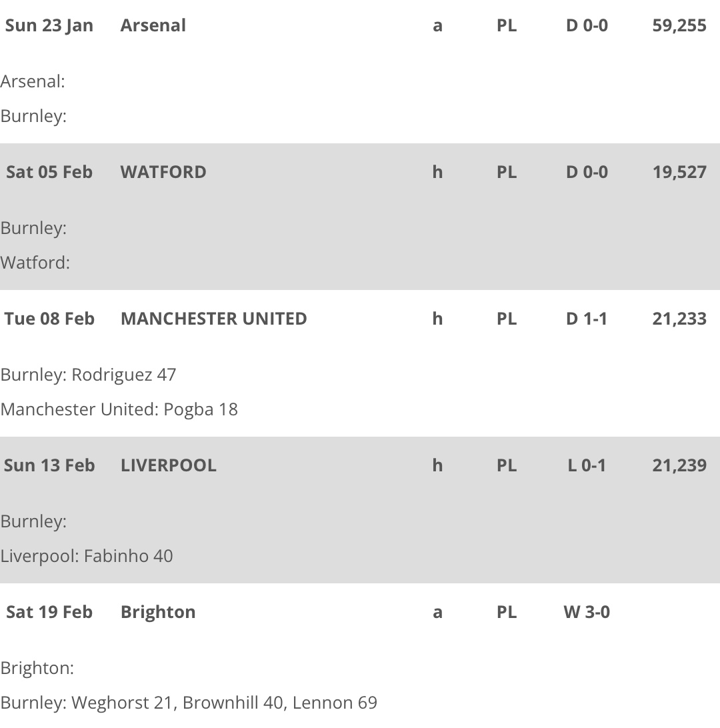Screen dimensions: 720x728
Task: Click the bold Arsenal opponent name
Action: click(153, 25)
